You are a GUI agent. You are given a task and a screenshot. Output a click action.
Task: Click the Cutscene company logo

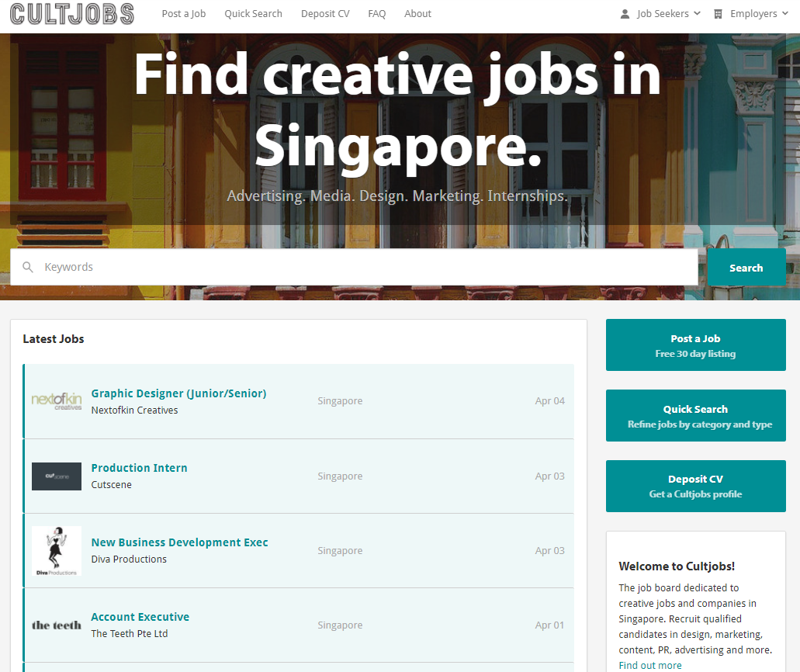pos(57,476)
